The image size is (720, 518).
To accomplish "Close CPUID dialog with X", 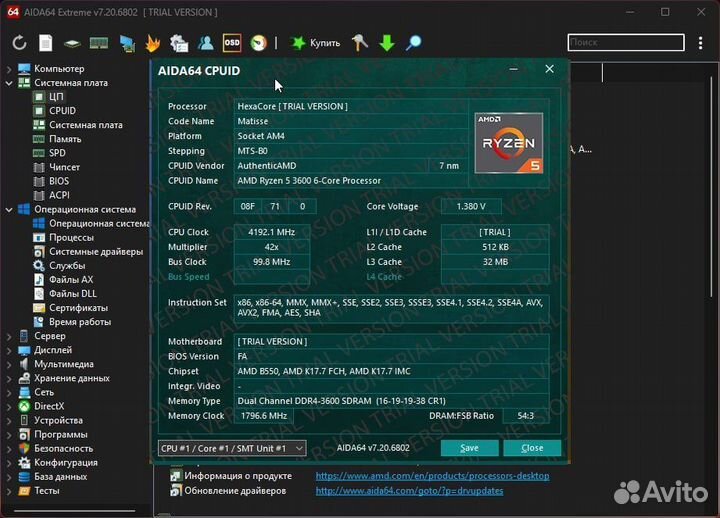I will 549,69.
